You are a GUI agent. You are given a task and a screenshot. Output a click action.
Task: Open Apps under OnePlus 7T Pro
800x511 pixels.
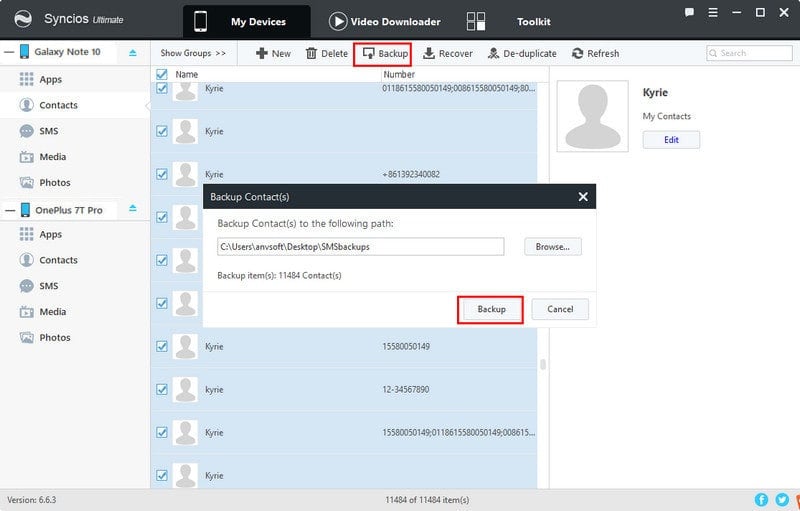coord(74,235)
